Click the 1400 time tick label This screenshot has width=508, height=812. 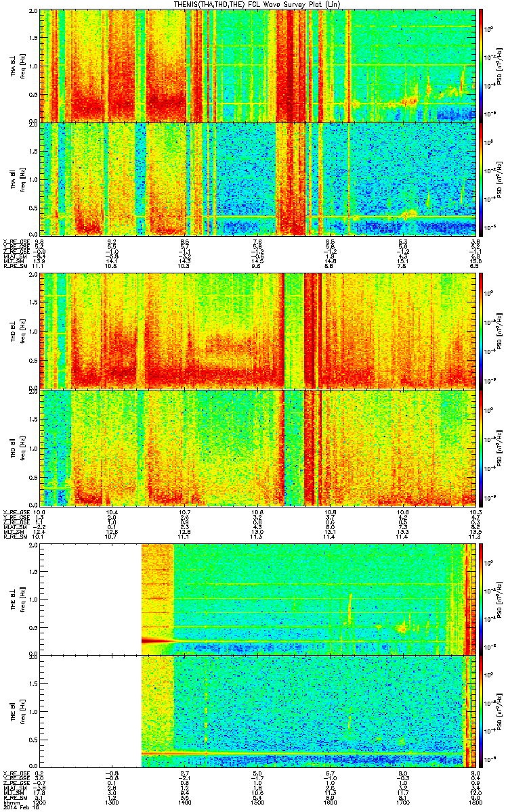pos(185,803)
